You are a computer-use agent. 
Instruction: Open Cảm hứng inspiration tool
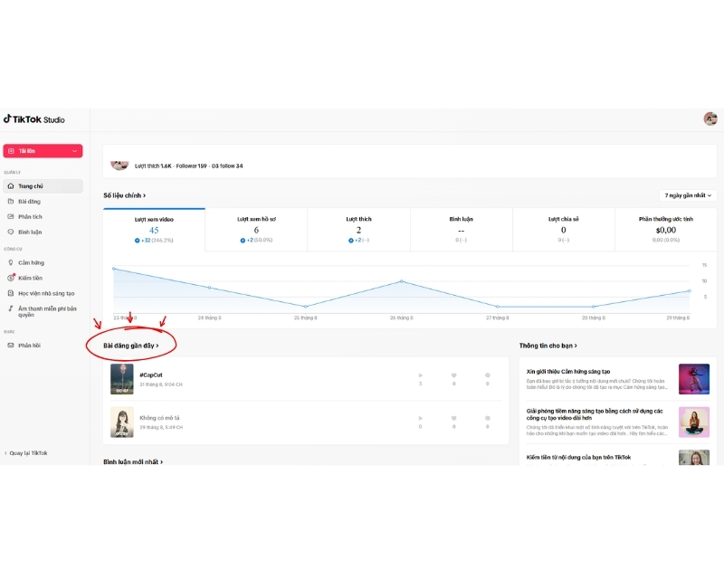point(31,262)
